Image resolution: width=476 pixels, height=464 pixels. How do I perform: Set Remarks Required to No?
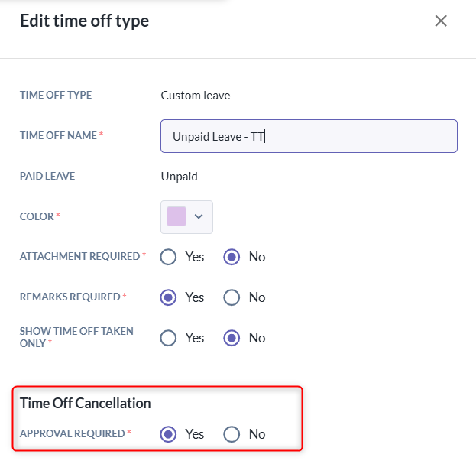tap(232, 297)
